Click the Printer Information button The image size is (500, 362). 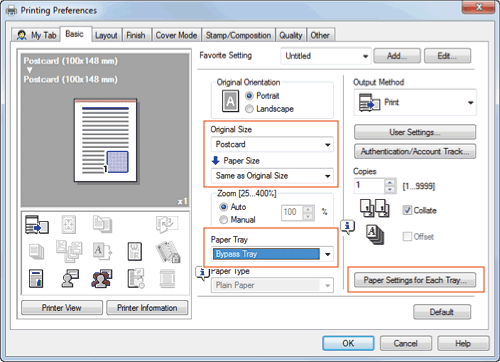click(x=147, y=308)
